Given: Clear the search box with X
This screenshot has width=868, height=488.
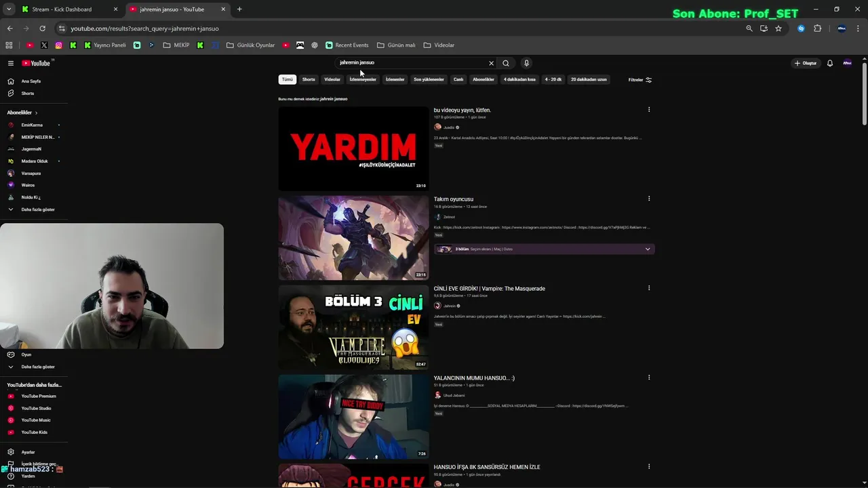Looking at the screenshot, I should point(492,63).
